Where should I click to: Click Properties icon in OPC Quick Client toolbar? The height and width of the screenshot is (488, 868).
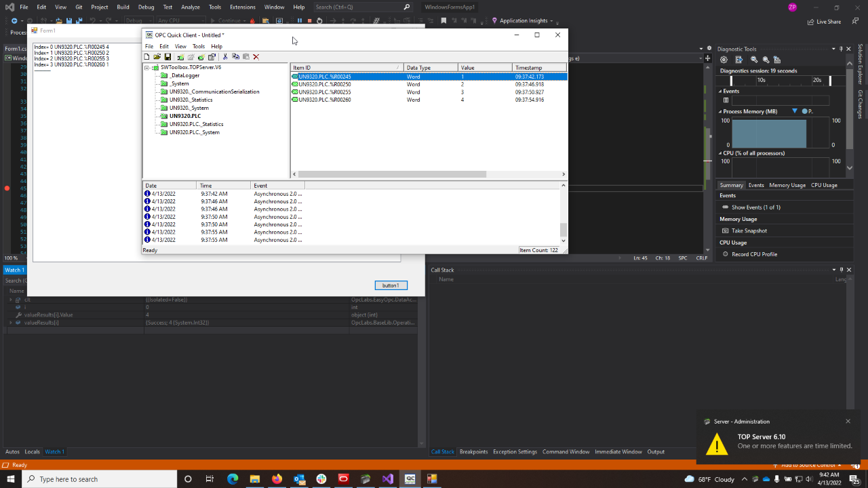(x=212, y=57)
